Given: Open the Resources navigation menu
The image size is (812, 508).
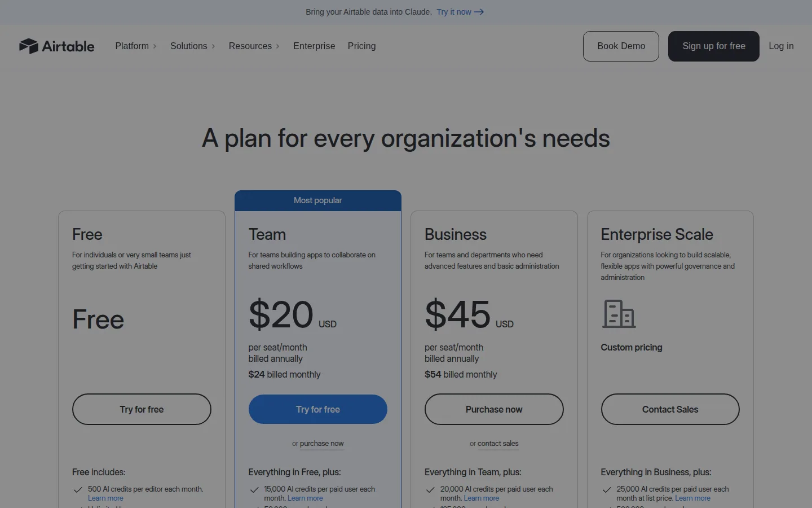Looking at the screenshot, I should 254,46.
